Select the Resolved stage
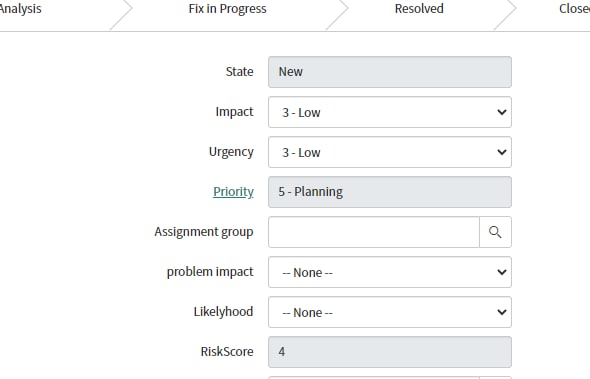This screenshot has height=379, width=590. [x=419, y=9]
